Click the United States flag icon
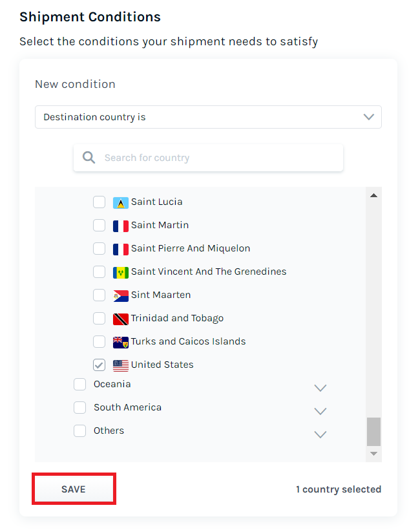409x532 pixels. [x=120, y=365]
